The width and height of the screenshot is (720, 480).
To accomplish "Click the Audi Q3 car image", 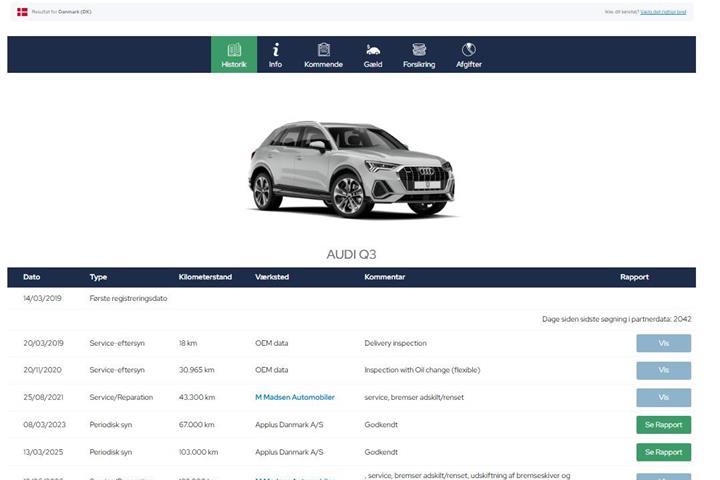I will coord(352,169).
